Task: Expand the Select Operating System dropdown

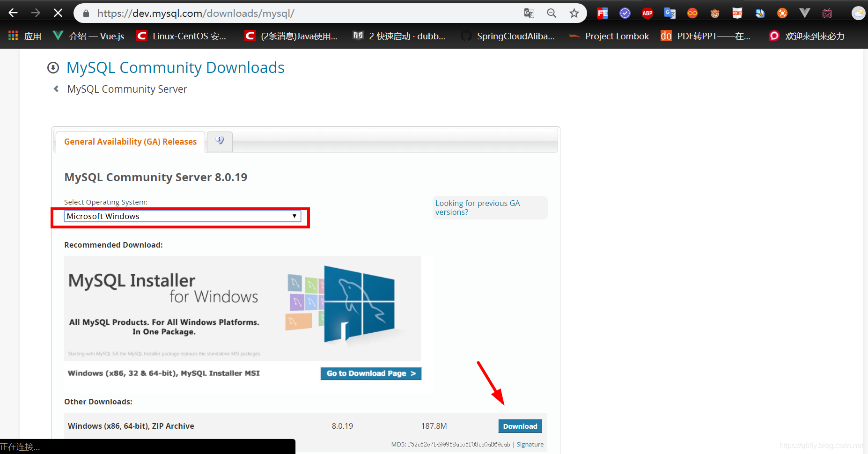Action: pyautogui.click(x=182, y=216)
